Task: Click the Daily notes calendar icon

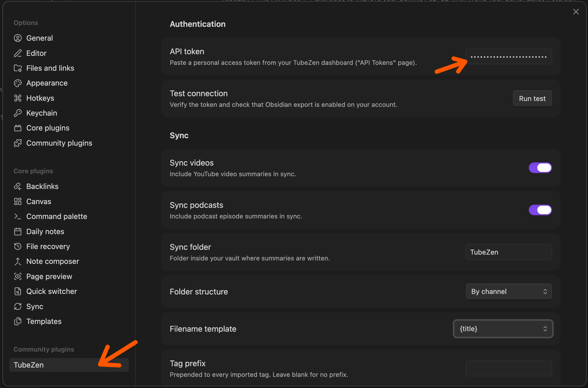Action: tap(18, 231)
